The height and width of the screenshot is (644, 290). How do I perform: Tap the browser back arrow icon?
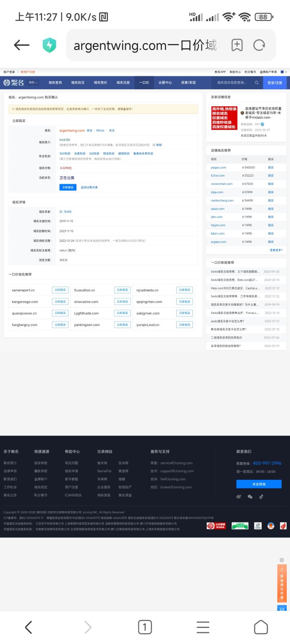click(22, 45)
